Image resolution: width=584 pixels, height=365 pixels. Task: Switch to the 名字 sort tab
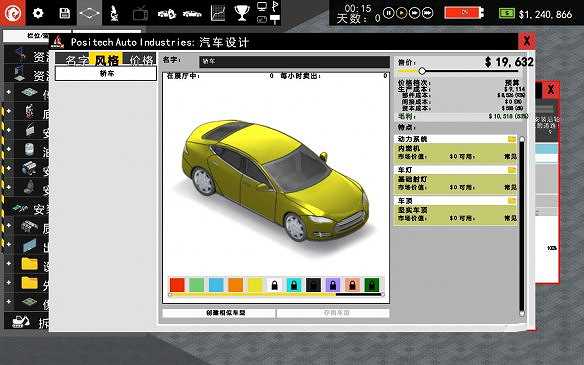click(73, 60)
